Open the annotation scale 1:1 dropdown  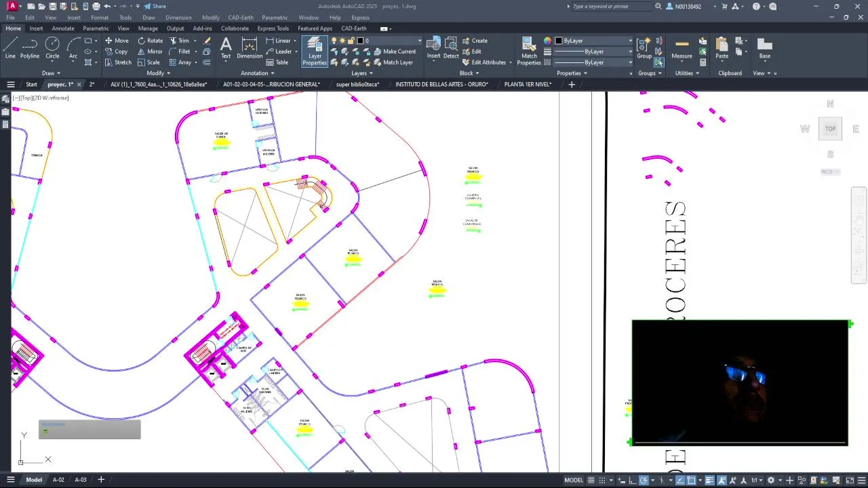(756, 480)
